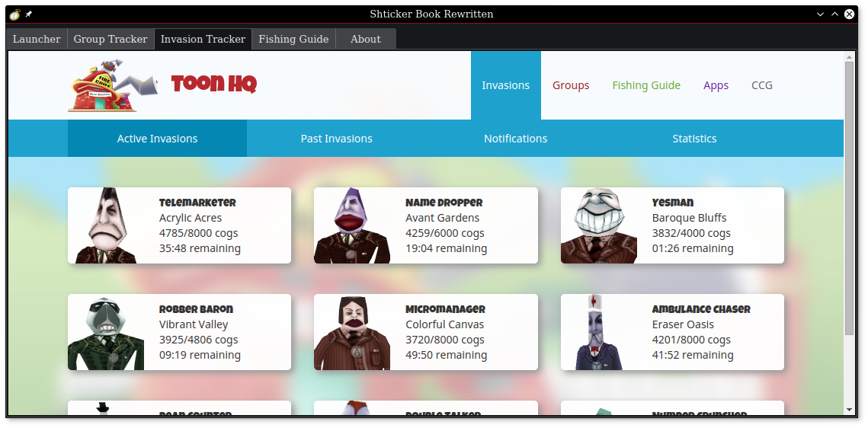
Task: Select the Invasion Tracker tab
Action: click(203, 40)
